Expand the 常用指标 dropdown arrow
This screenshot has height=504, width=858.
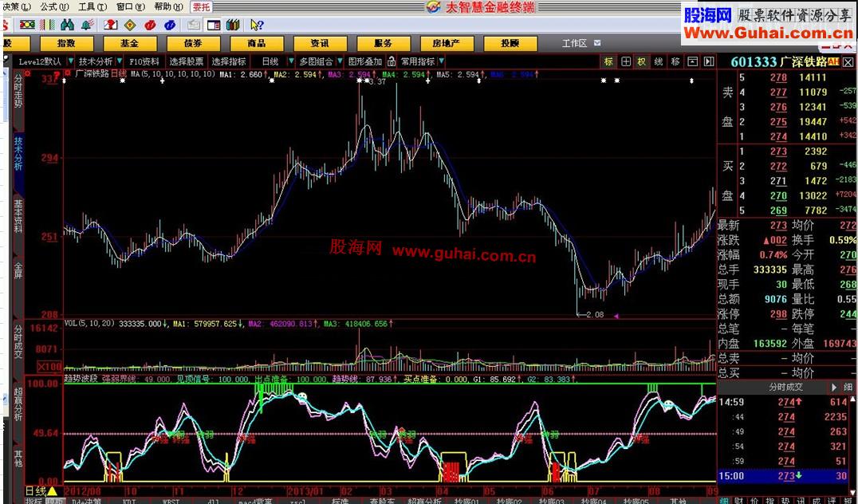[x=441, y=62]
